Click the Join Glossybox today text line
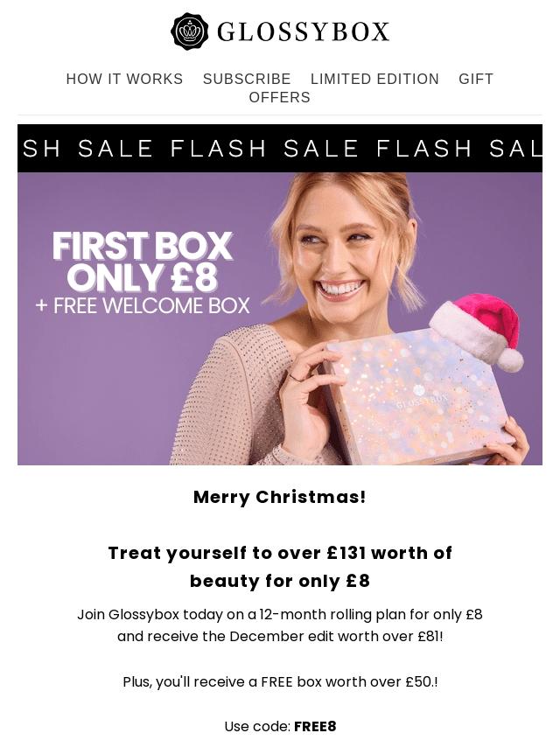Screen dimensions: 560x747 [280, 615]
